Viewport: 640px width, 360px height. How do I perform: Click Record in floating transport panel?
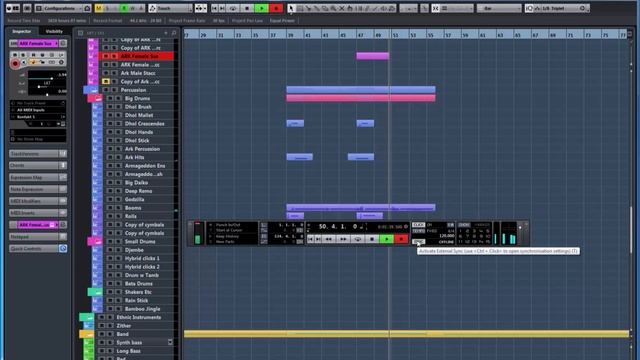(401, 239)
